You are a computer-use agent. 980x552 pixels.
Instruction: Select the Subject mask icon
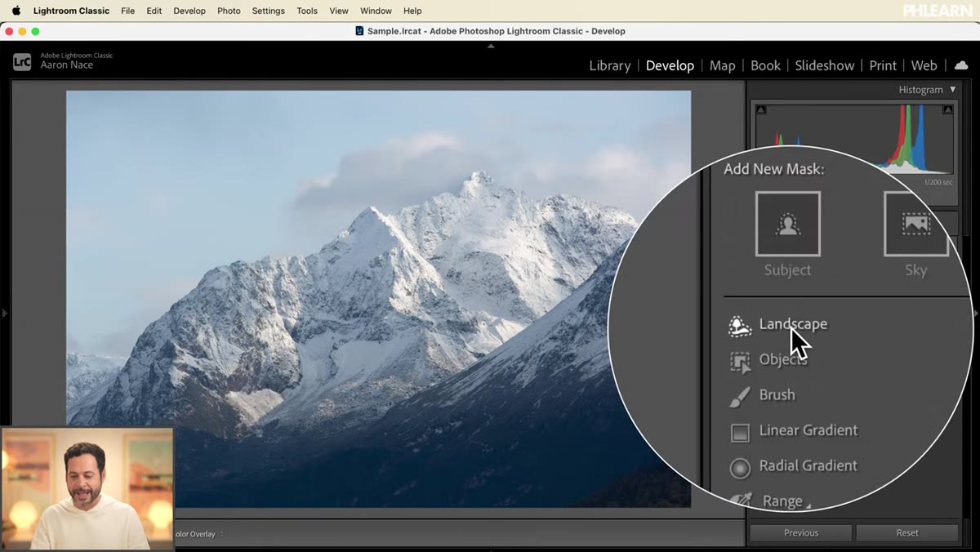[787, 224]
